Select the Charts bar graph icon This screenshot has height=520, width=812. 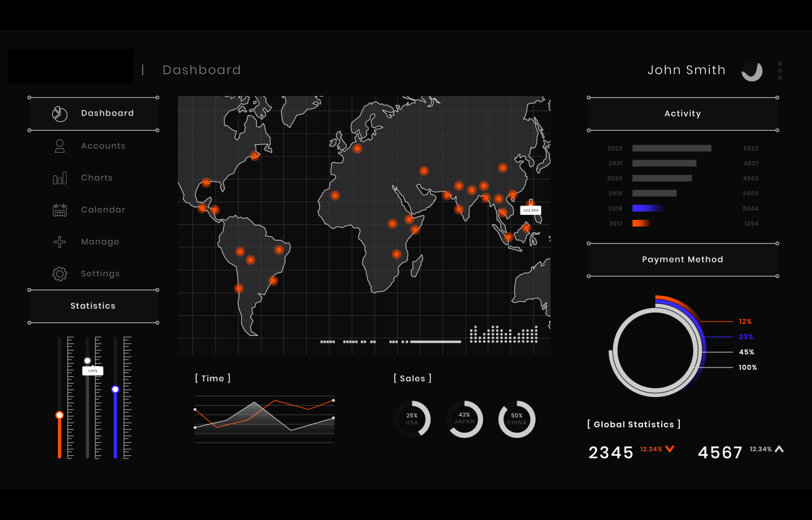pos(60,178)
